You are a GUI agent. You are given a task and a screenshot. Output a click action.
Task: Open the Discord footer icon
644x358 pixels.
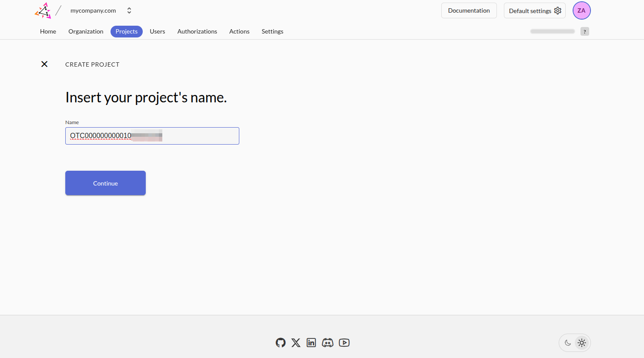[x=328, y=343]
